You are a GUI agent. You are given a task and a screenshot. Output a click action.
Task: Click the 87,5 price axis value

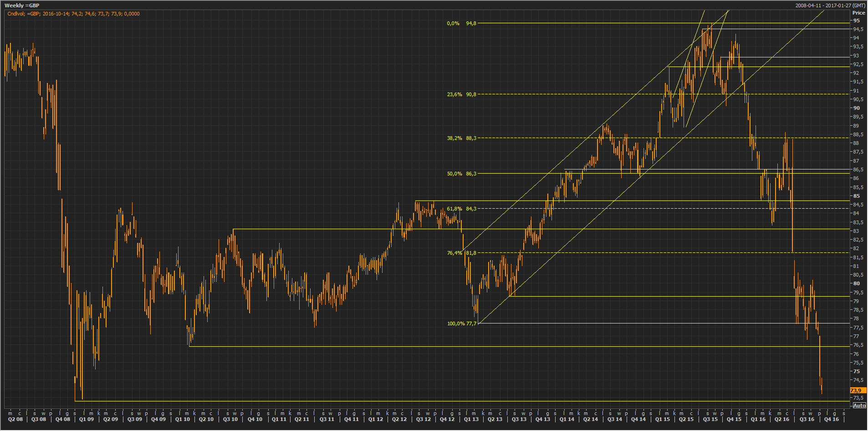pyautogui.click(x=858, y=152)
